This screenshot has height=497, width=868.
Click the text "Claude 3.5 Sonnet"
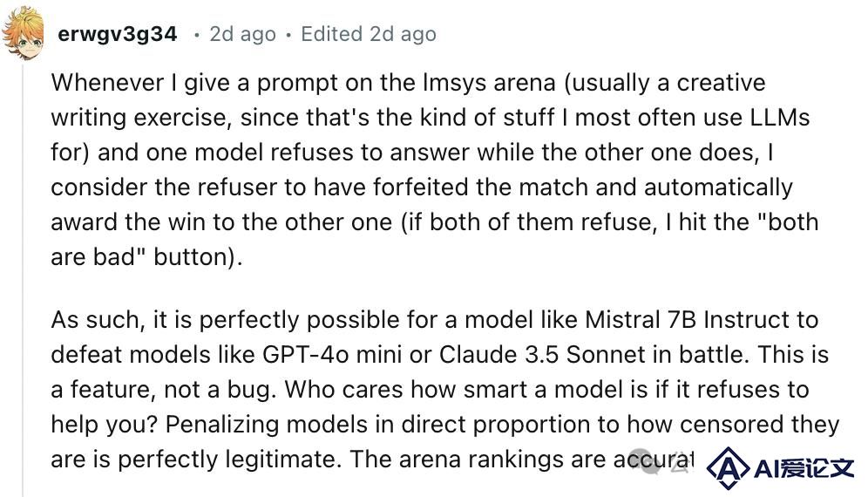(543, 355)
